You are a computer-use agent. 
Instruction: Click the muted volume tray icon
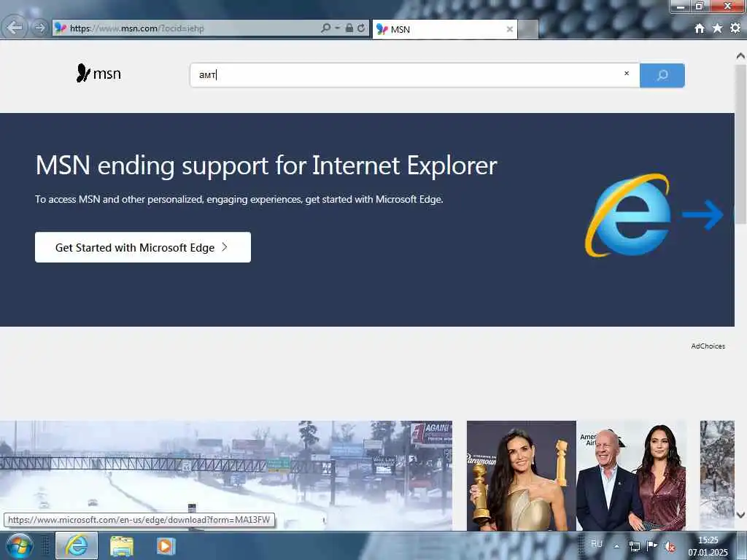click(x=670, y=547)
